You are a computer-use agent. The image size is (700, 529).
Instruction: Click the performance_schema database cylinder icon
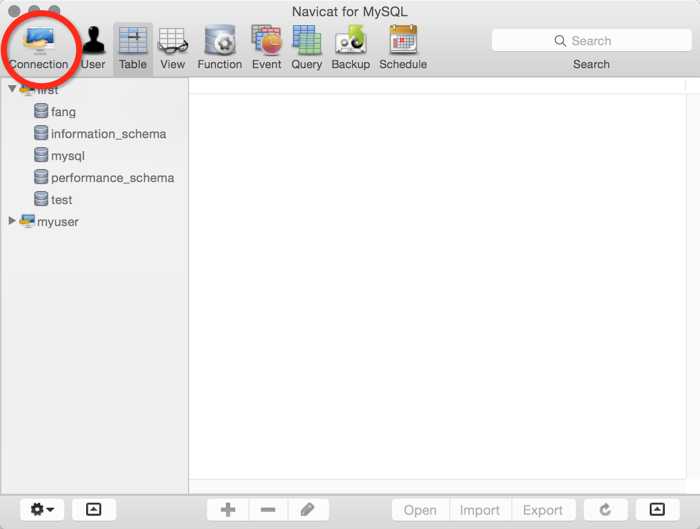click(41, 177)
